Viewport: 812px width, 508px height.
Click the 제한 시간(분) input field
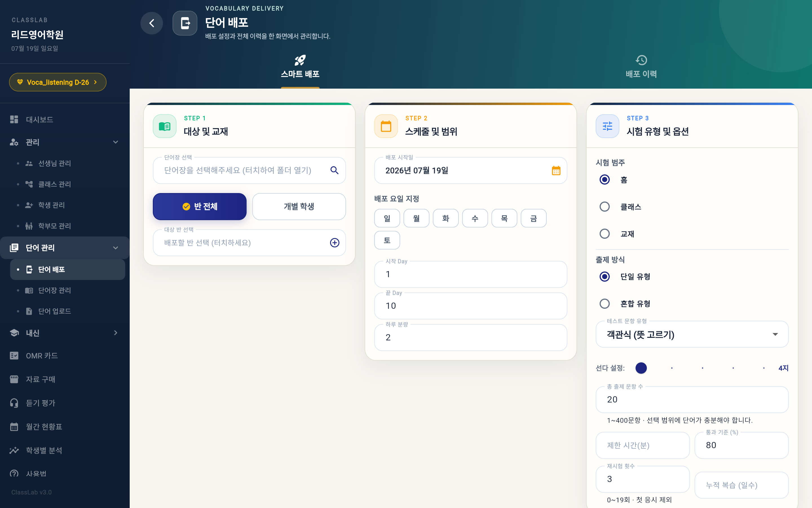point(643,445)
